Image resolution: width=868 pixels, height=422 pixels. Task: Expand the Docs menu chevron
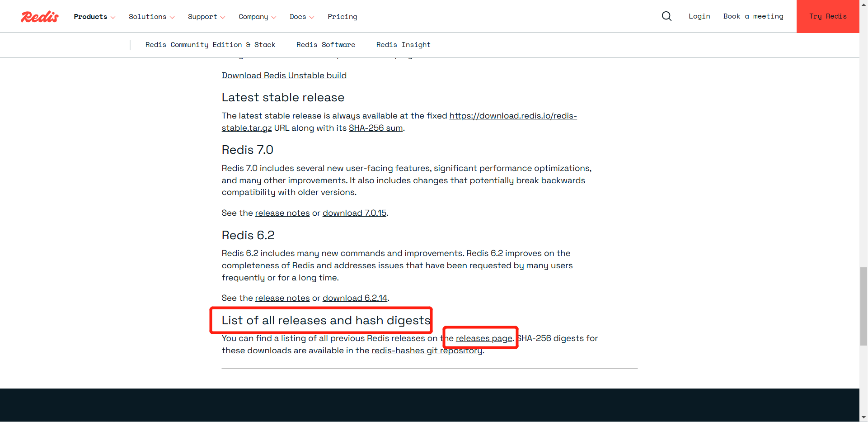pos(312,17)
